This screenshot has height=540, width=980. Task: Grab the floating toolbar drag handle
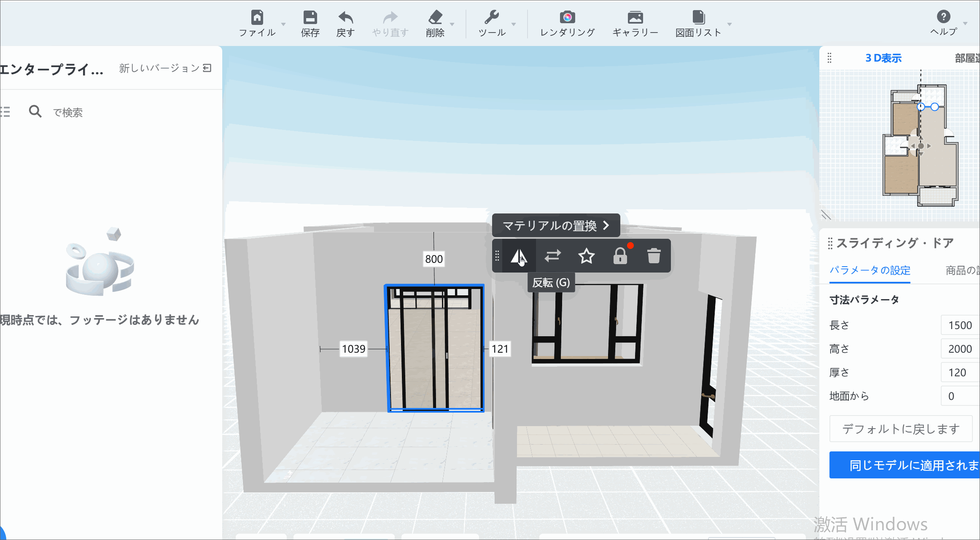coord(497,256)
